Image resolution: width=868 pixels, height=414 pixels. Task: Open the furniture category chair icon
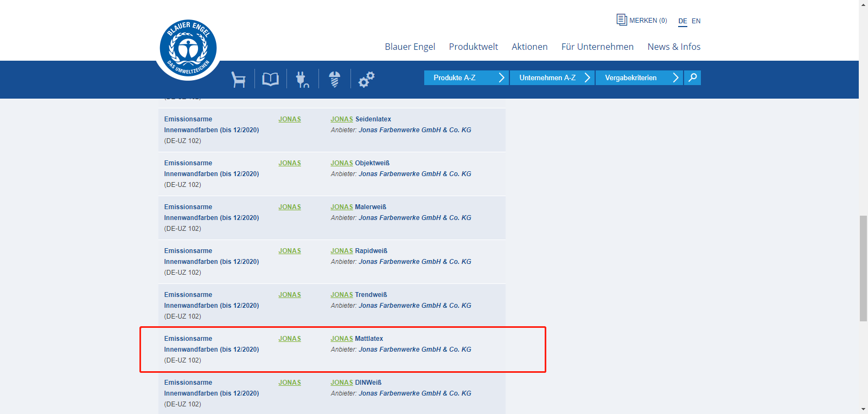click(238, 79)
